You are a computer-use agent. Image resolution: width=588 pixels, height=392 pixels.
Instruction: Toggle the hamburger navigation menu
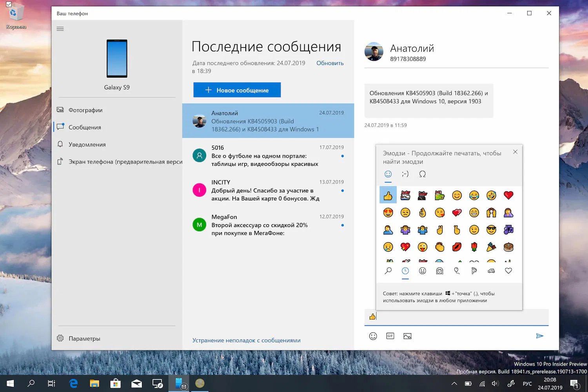pos(60,29)
